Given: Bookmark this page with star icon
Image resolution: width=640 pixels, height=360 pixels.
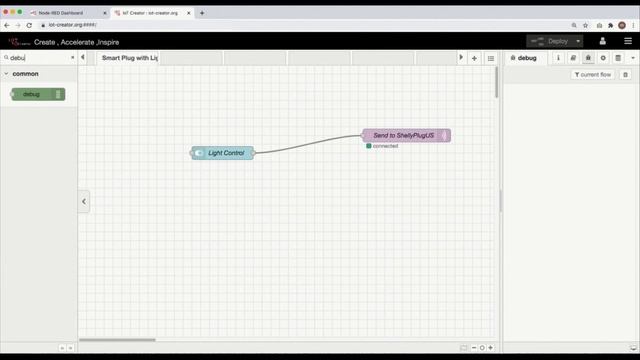Looking at the screenshot, I should coord(585,25).
